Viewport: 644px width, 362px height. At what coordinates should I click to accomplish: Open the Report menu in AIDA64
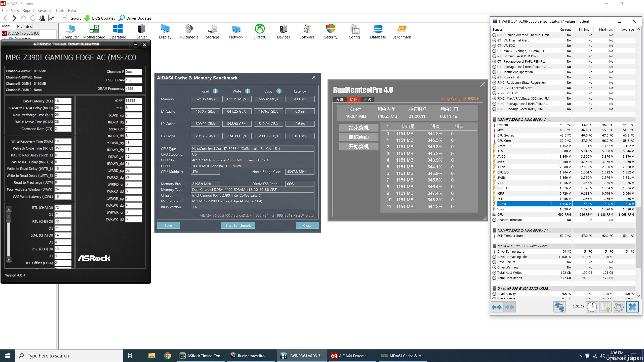(x=28, y=11)
